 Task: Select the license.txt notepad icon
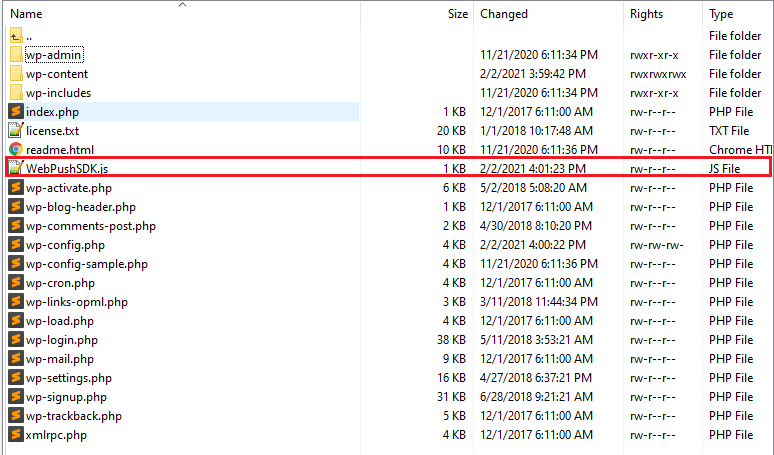16,131
